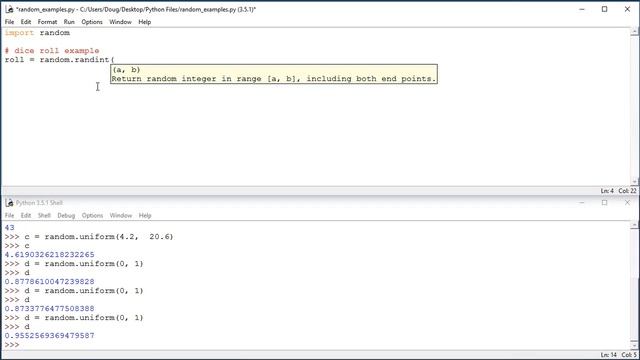Click the output value 43 in Shell
This screenshot has width=640, height=360.
(9, 228)
